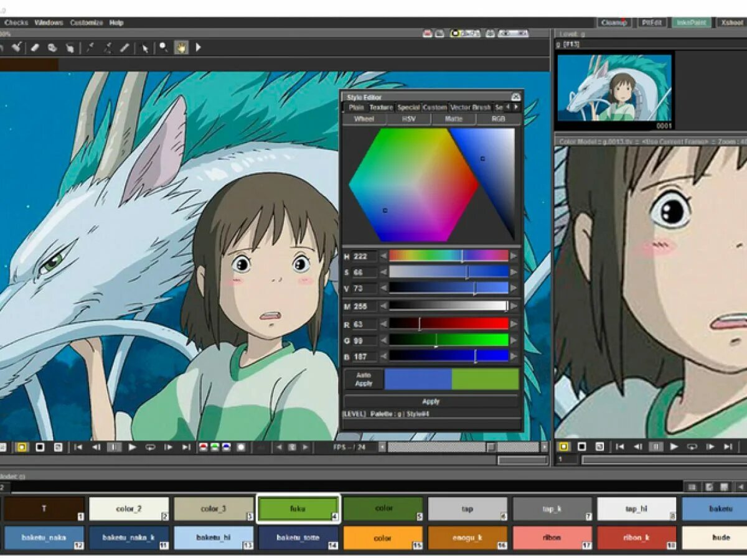This screenshot has height=560, width=747.
Task: Pause playback in Color Model viewer
Action: pos(655,446)
